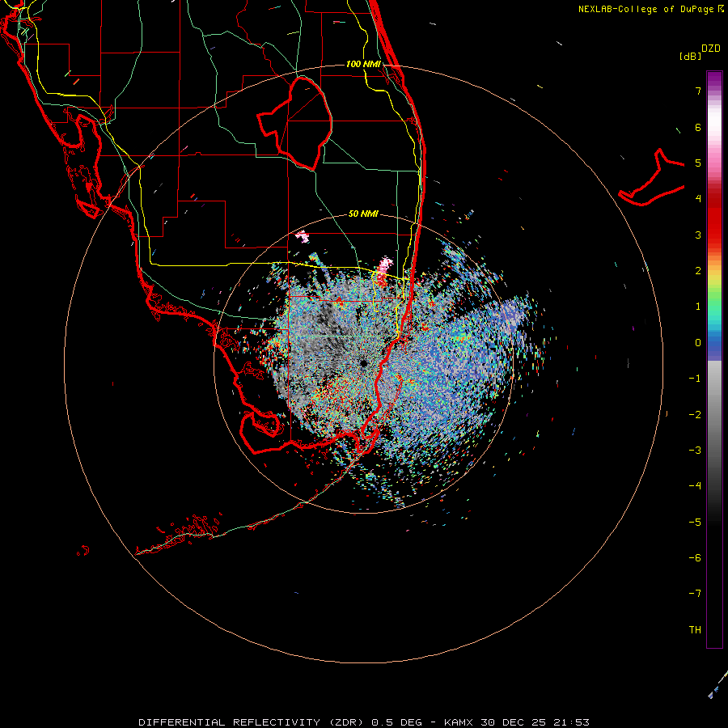Click the [dB] unit label

pyautogui.click(x=690, y=56)
